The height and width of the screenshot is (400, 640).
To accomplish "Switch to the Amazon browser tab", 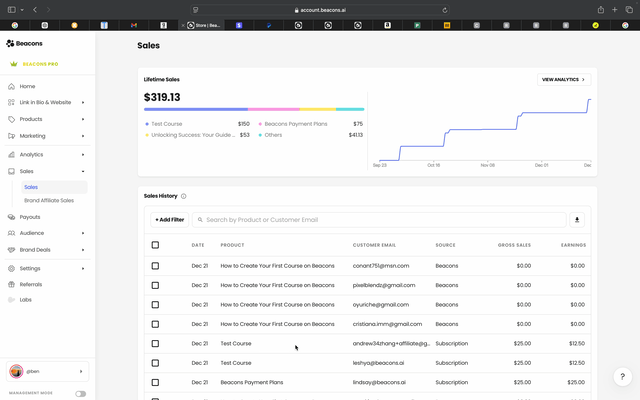I will [x=387, y=25].
